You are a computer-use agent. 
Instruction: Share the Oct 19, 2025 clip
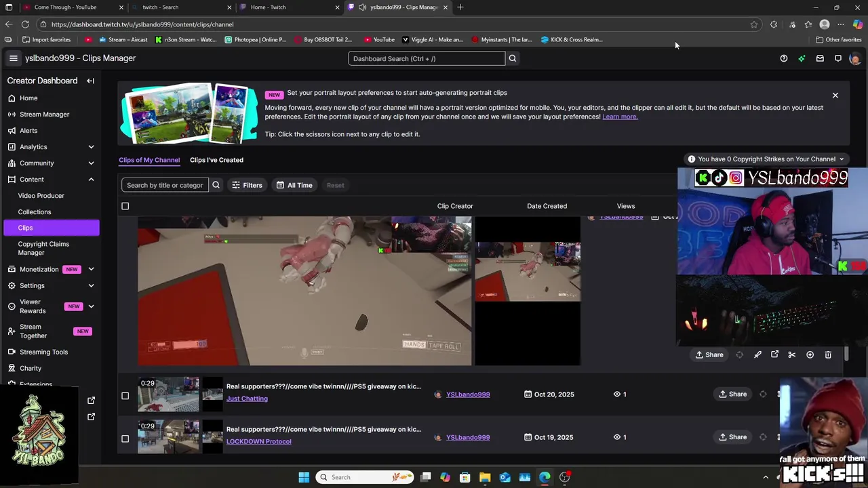click(x=733, y=437)
